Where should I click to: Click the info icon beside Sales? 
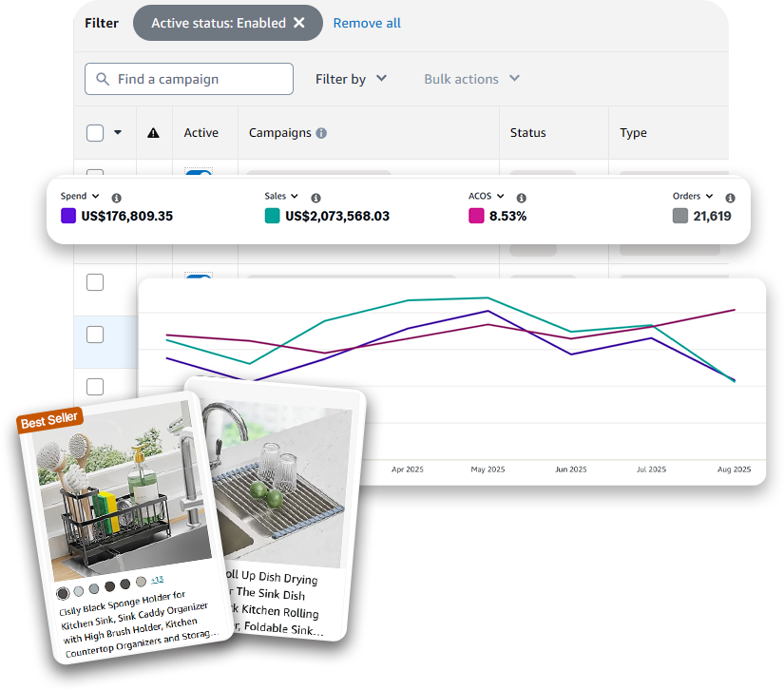point(315,198)
